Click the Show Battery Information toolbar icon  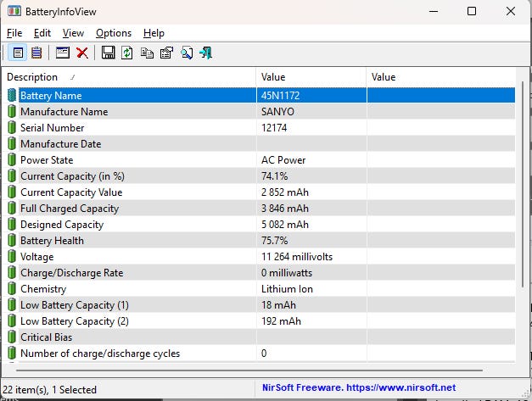(x=19, y=53)
